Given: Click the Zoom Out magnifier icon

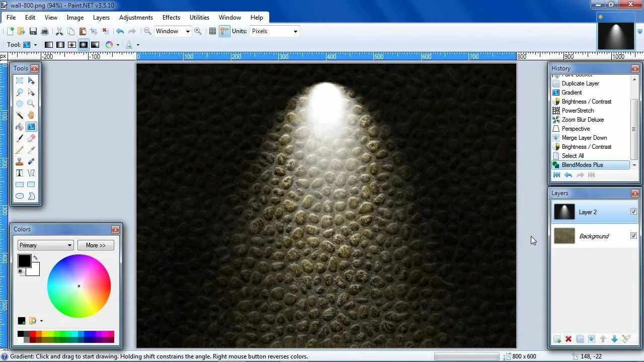Looking at the screenshot, I should pyautogui.click(x=147, y=31).
